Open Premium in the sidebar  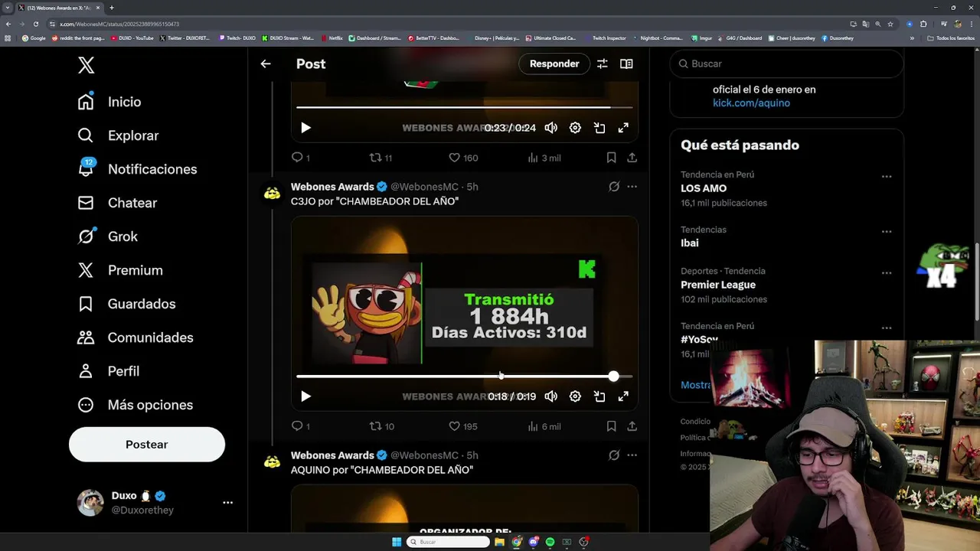pyautogui.click(x=120, y=270)
